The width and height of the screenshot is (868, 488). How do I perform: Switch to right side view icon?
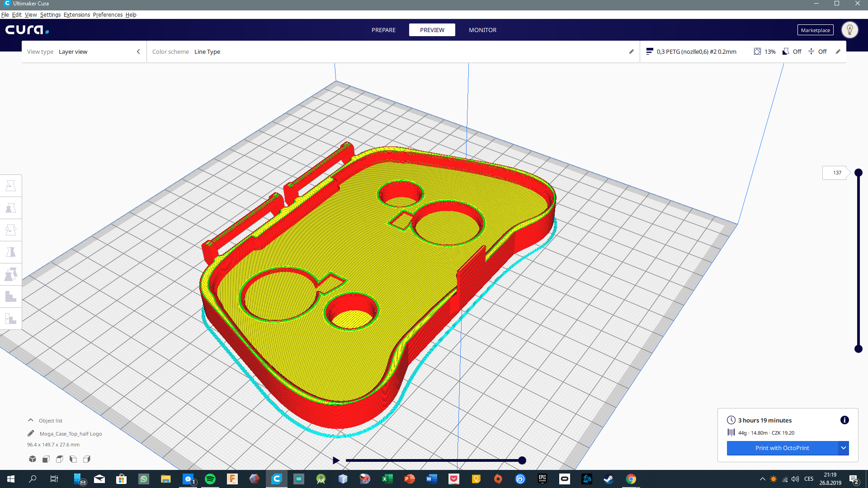pyautogui.click(x=87, y=459)
